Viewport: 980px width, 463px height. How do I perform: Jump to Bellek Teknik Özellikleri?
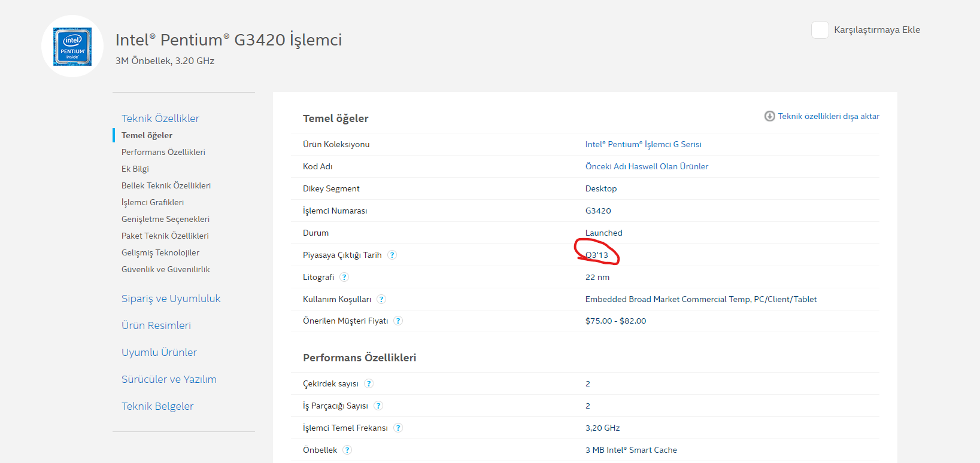[x=166, y=185]
